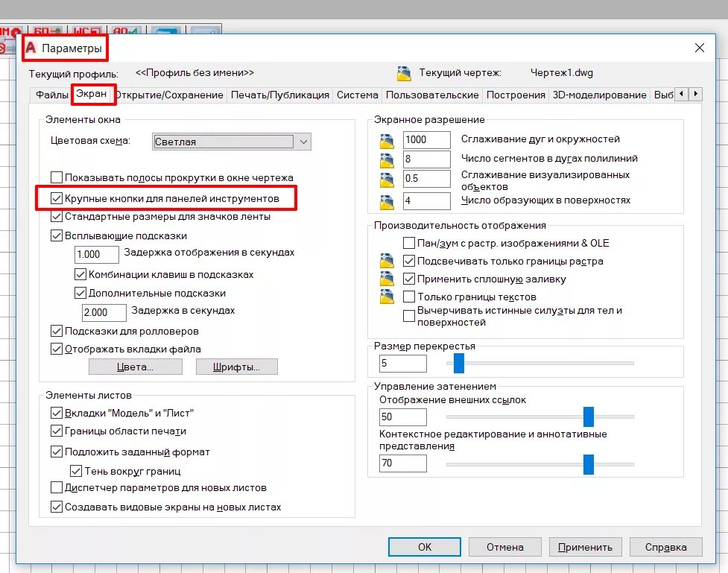Toggle Границы области печати checkbox

click(56, 431)
